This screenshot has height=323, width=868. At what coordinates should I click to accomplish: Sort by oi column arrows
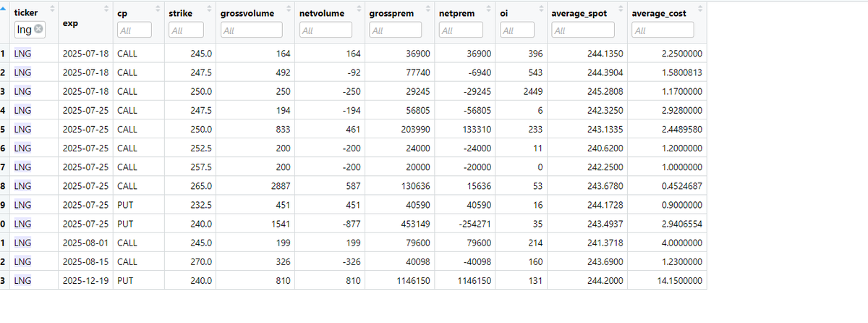coord(542,8)
